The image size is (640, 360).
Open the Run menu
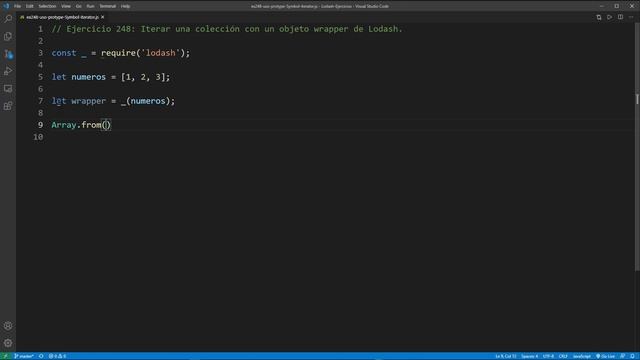pos(90,6)
